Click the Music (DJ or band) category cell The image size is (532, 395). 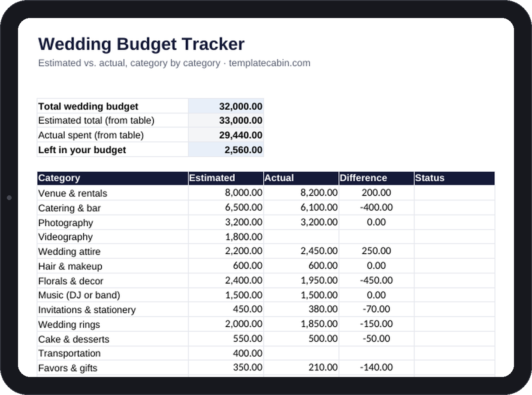click(x=113, y=295)
